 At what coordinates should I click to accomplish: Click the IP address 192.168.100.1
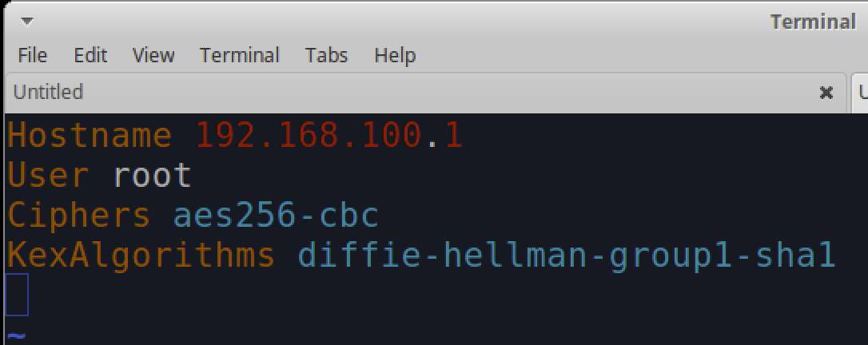pyautogui.click(x=329, y=136)
